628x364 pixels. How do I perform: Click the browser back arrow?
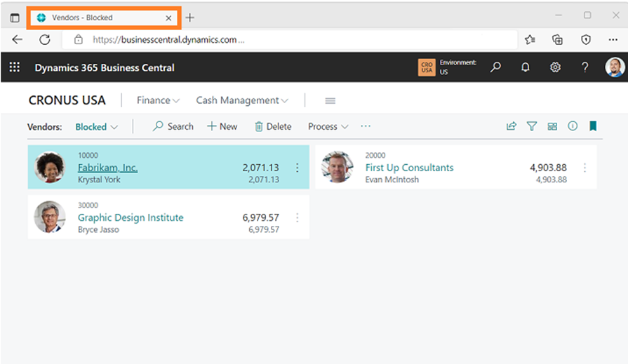(18, 40)
